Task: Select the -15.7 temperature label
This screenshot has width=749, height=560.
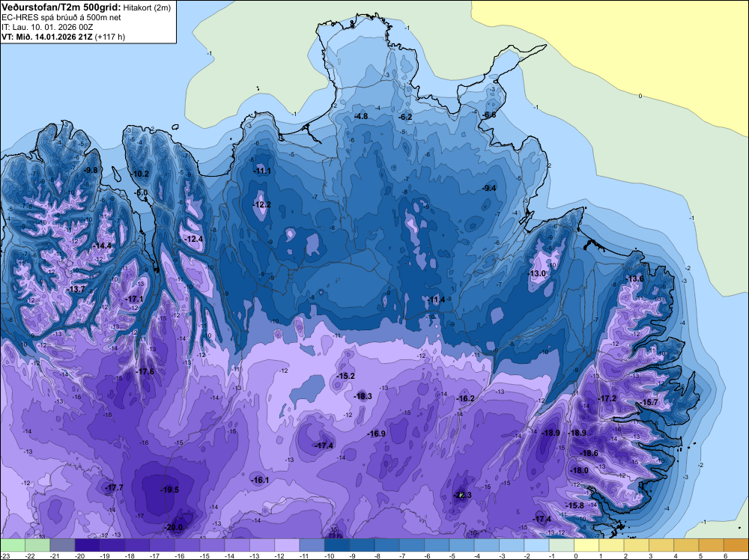Action: pos(649,402)
